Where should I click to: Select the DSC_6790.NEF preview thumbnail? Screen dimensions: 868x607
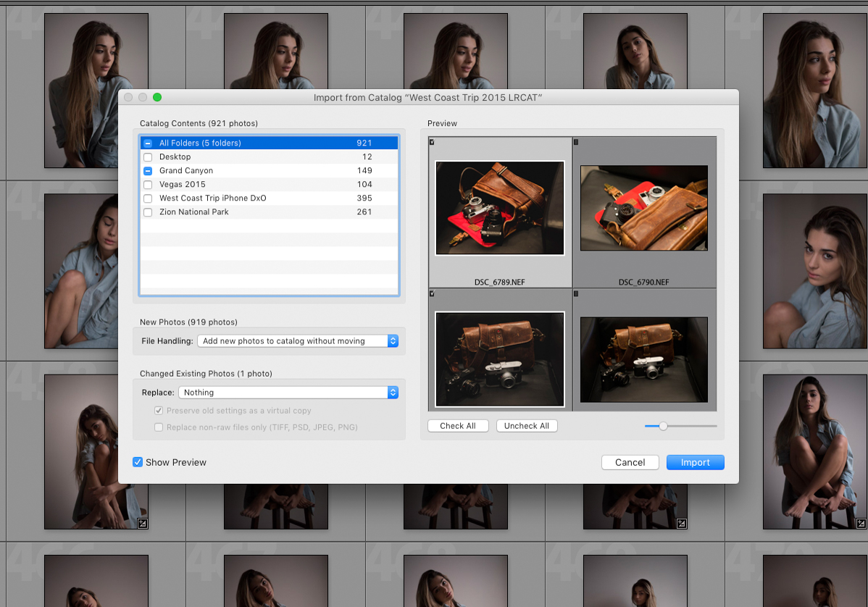pyautogui.click(x=643, y=208)
